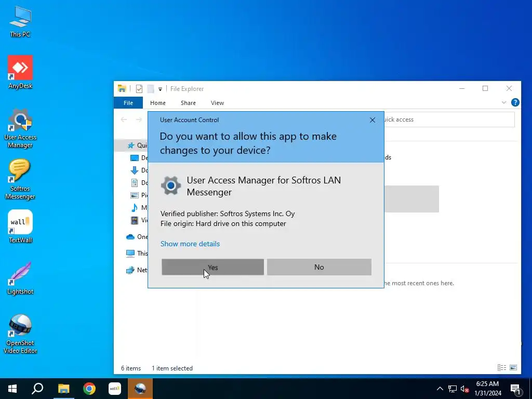Open the Windows Start menu
Screen dimensions: 532x399
12,389
